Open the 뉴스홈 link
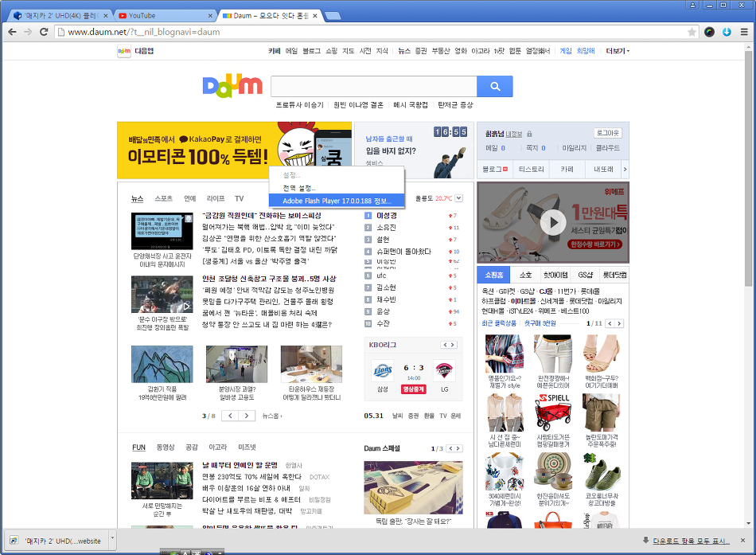This screenshot has width=756, height=555. pyautogui.click(x=272, y=416)
